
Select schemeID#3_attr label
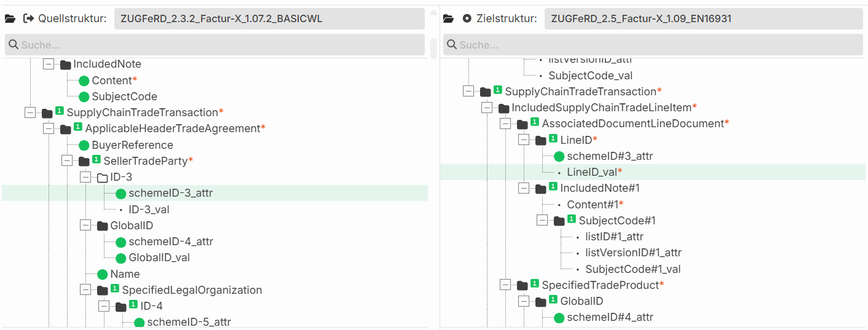tap(610, 156)
